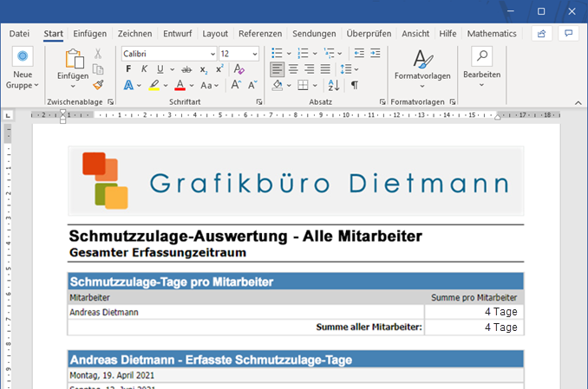Click the Grafikbüro Dietmann header logo

pos(296,181)
